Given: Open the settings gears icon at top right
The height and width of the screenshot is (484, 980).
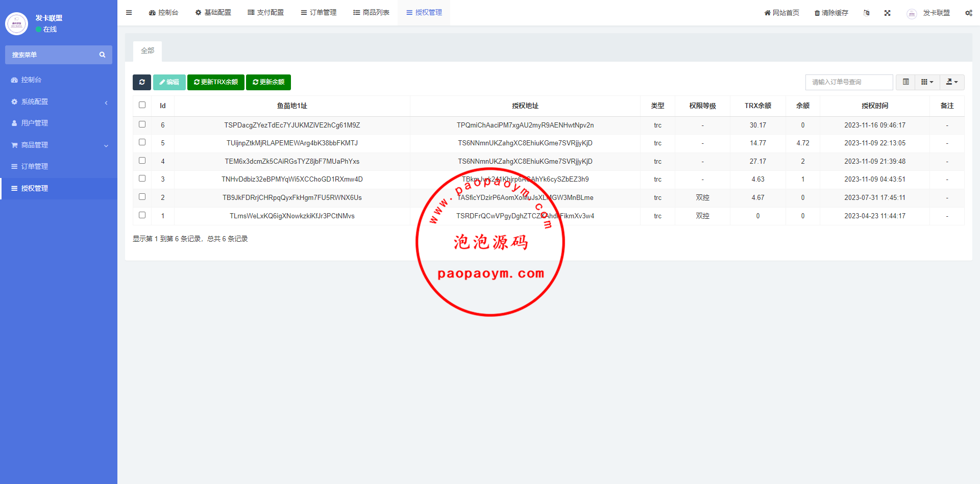Looking at the screenshot, I should coord(968,13).
